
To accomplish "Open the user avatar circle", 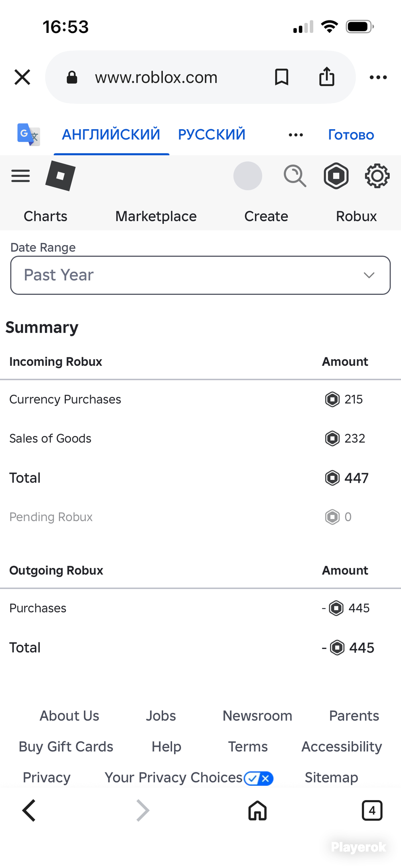I will 248,176.
